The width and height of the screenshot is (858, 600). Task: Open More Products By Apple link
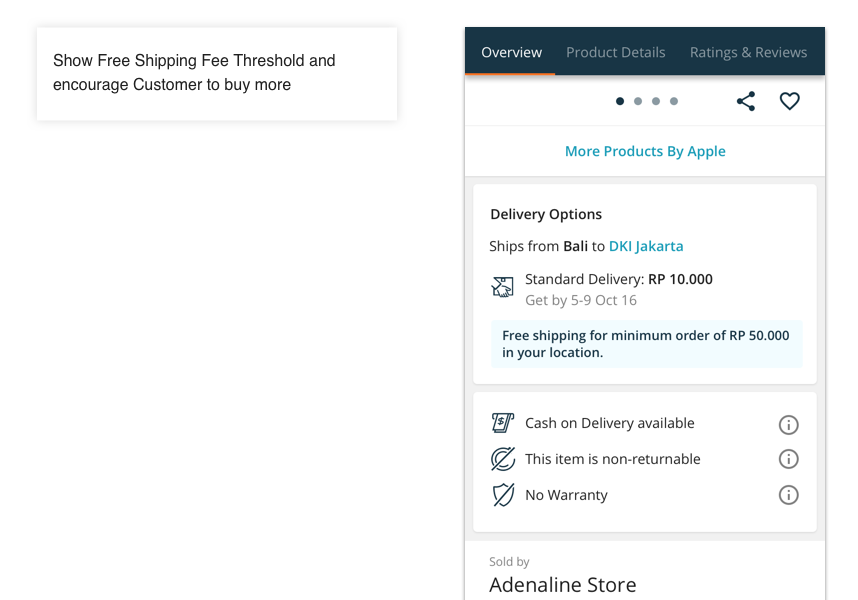[645, 151]
